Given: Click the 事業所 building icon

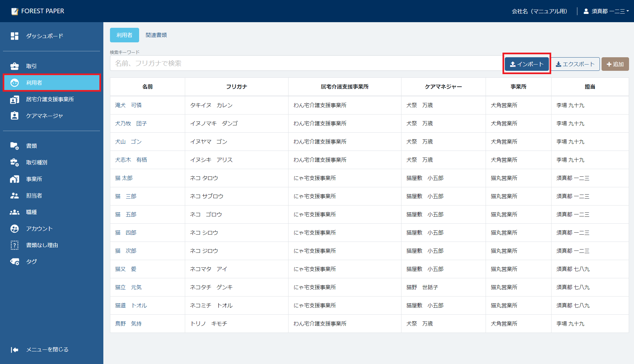Looking at the screenshot, I should (15, 179).
